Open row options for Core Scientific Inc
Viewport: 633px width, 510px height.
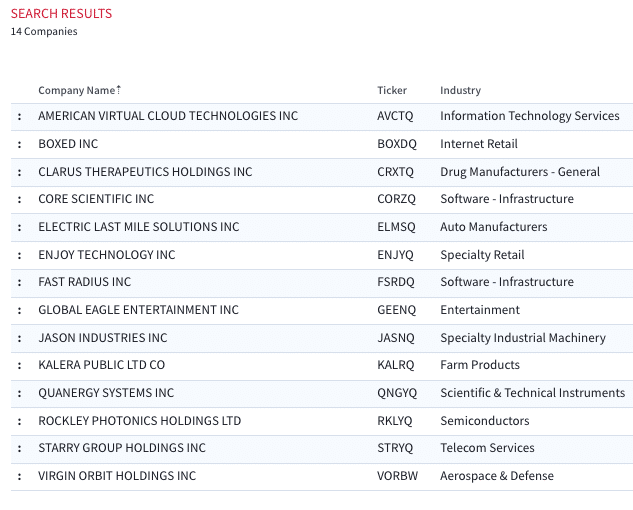pos(19,199)
